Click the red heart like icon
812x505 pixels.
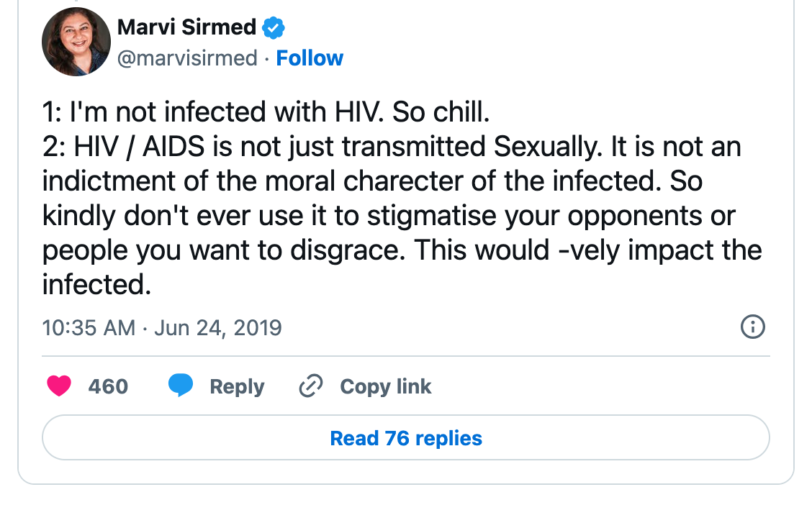[59, 386]
